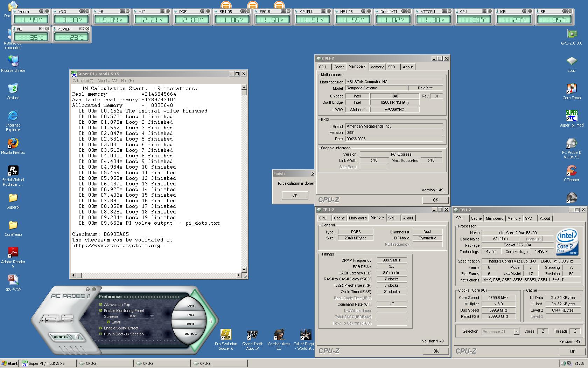Select the Social Club di Rockstar icon

pos(13,176)
